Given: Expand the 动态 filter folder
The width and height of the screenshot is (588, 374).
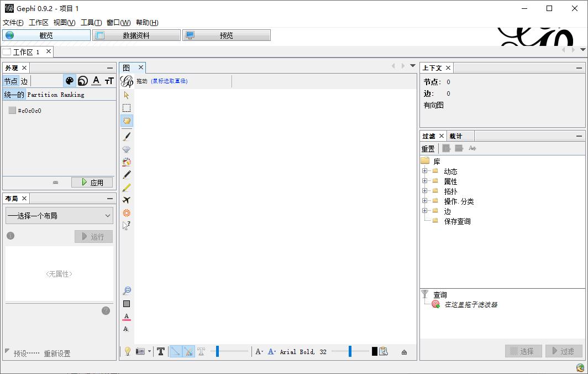Looking at the screenshot, I should pyautogui.click(x=424, y=171).
